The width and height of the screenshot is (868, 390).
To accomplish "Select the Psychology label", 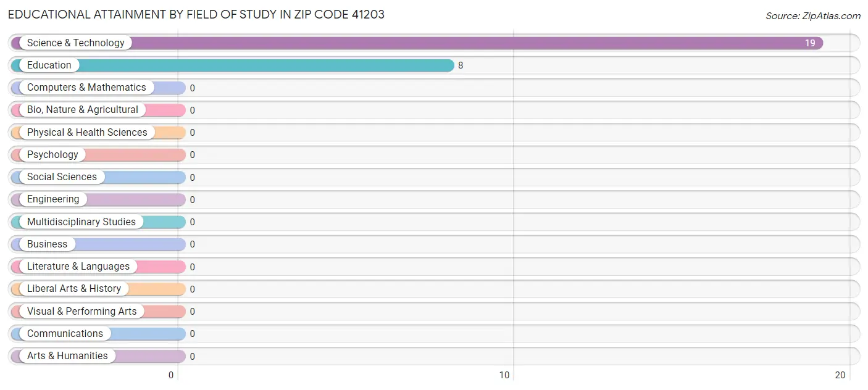I will coord(52,155).
